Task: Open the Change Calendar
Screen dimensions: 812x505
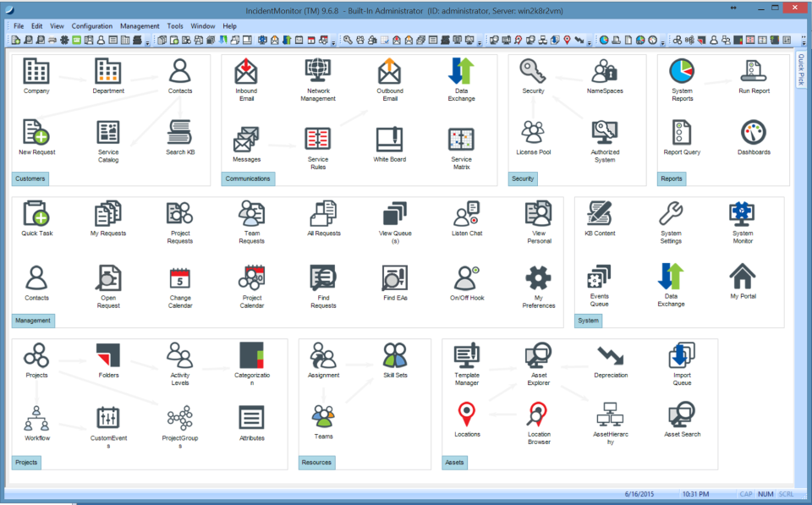Action: click(x=179, y=277)
